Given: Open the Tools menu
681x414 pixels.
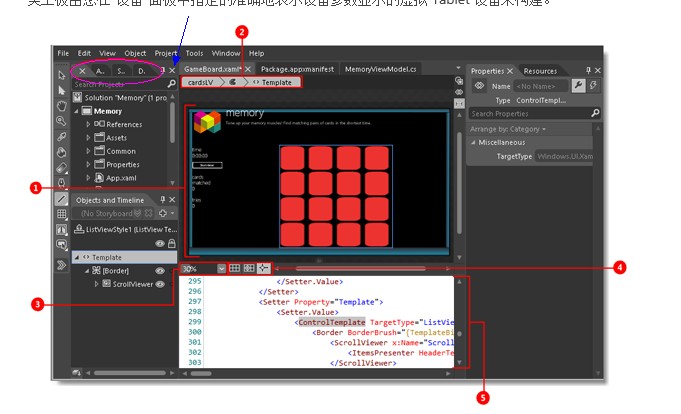Looking at the screenshot, I should 194,53.
